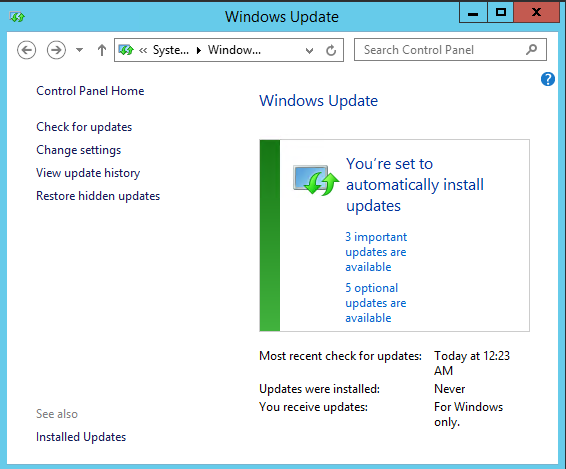Expand hidden breadcrumb via double chevron
566x469 pixels.
point(143,50)
